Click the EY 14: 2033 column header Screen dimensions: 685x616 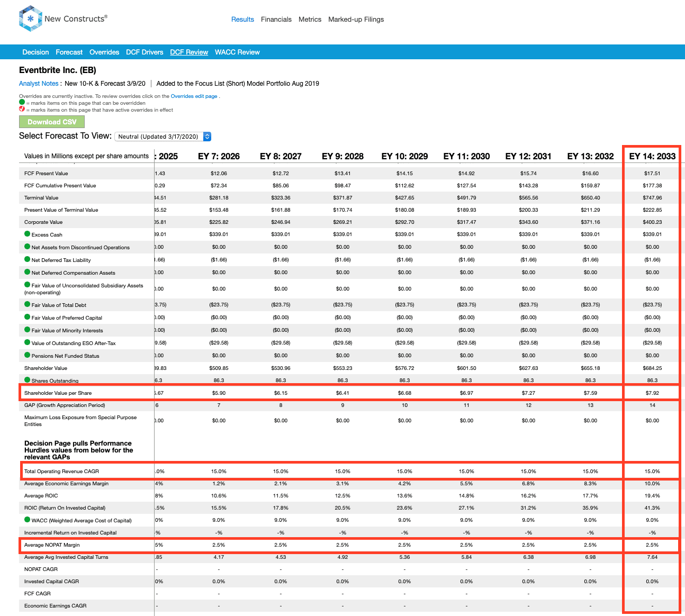point(652,156)
